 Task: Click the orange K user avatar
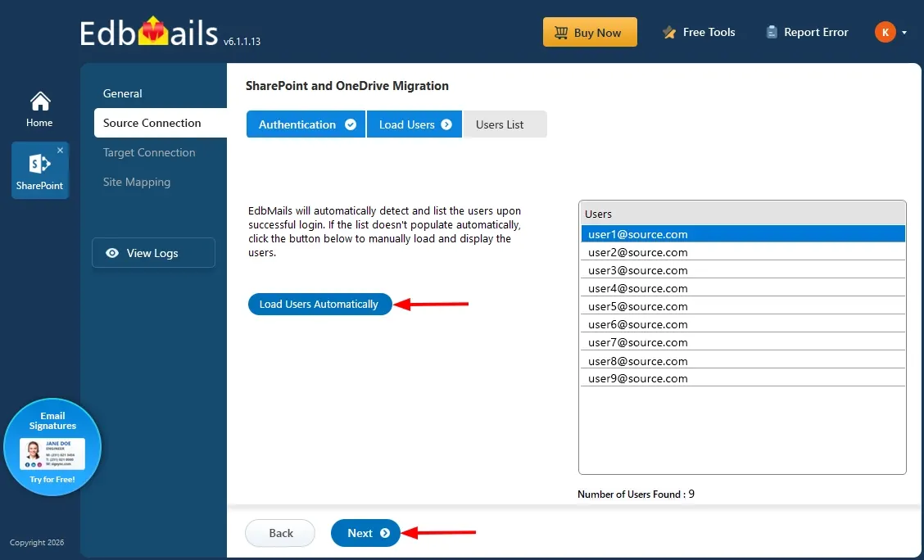click(x=885, y=33)
